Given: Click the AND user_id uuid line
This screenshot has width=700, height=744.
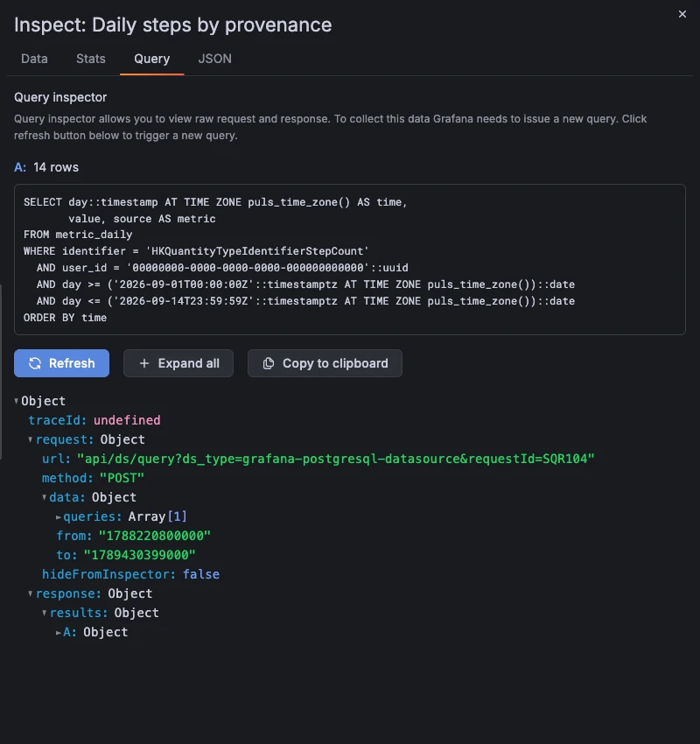Looking at the screenshot, I should coord(222,268).
